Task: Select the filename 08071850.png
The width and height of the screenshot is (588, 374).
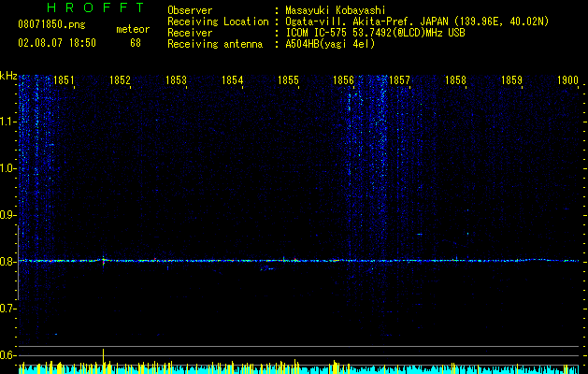Action: coord(51,24)
